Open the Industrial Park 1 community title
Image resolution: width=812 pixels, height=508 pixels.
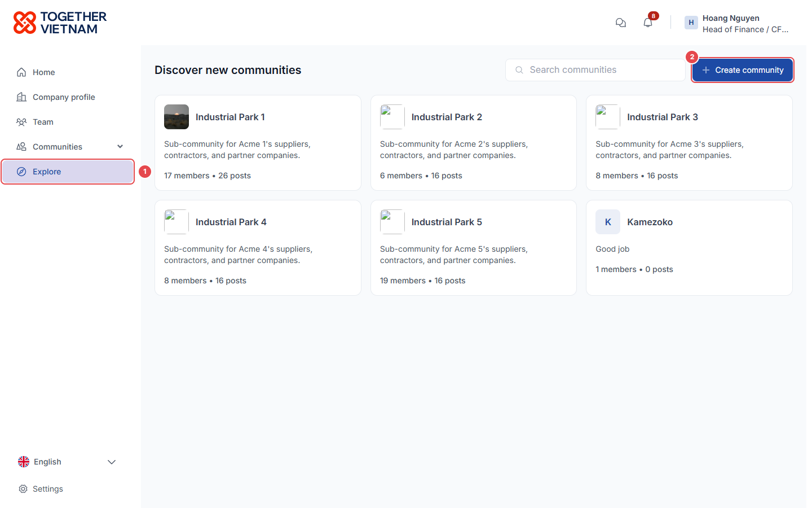coord(230,117)
